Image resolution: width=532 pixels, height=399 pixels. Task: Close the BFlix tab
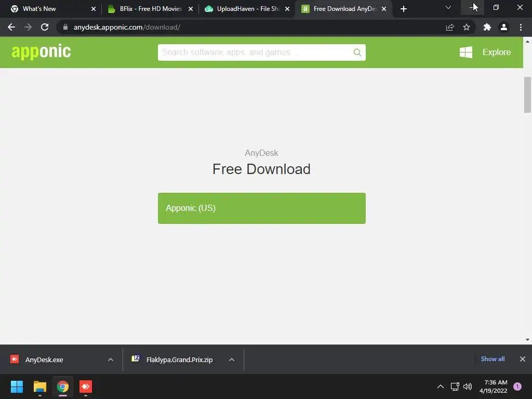[191, 9]
